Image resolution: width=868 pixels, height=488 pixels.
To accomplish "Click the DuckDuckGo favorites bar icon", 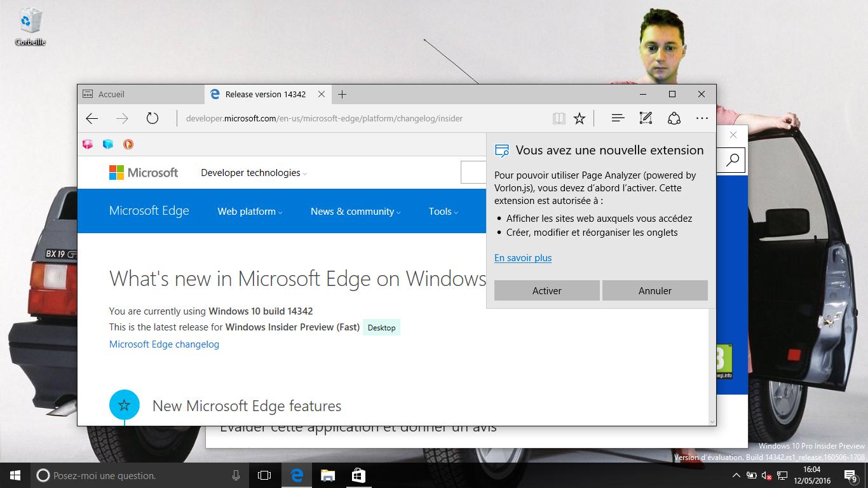I will pyautogui.click(x=128, y=144).
